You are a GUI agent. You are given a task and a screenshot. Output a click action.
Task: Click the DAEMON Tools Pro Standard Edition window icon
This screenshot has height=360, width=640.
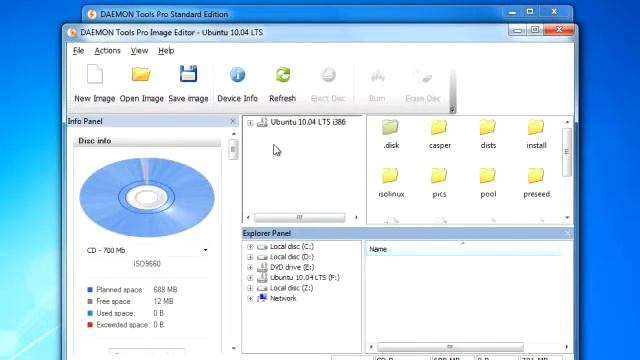pyautogui.click(x=92, y=14)
